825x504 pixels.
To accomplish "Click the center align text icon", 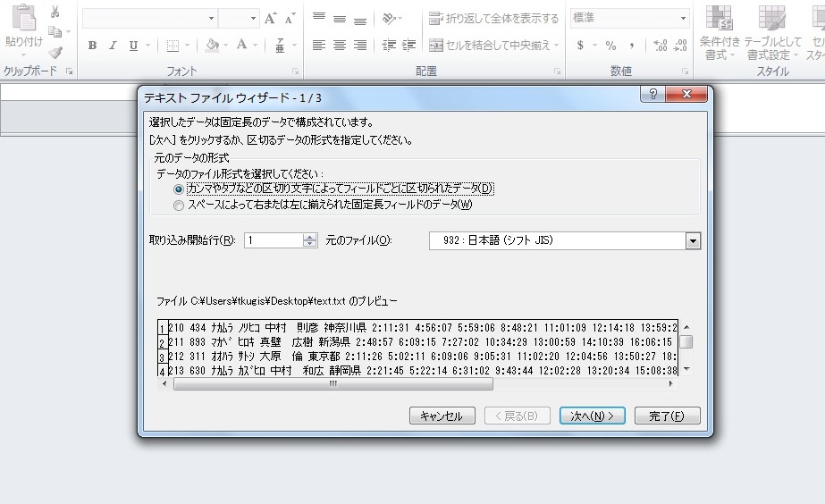I will (340, 46).
